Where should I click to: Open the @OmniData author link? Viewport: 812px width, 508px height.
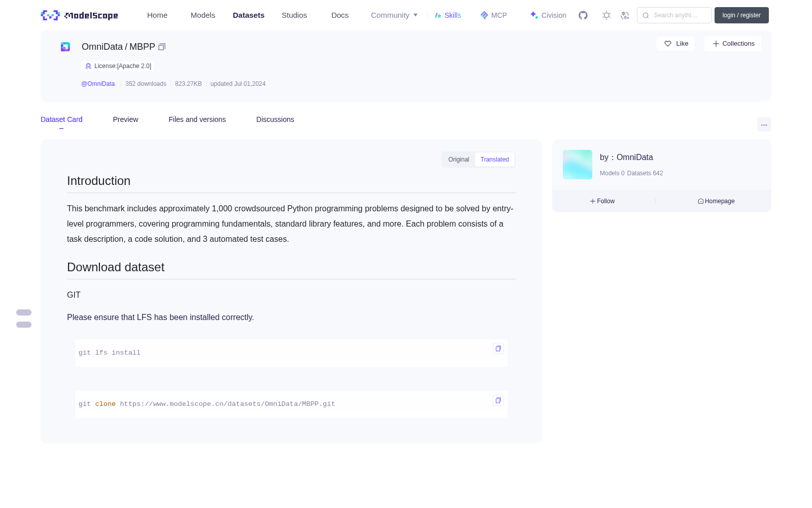[98, 84]
